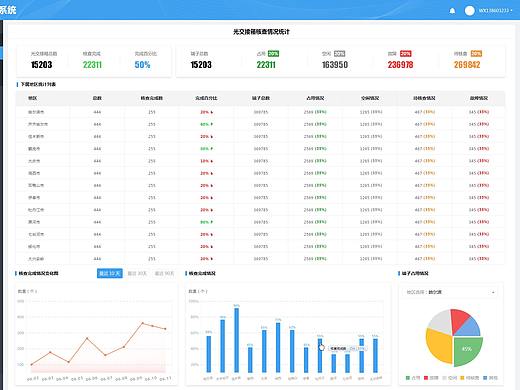Click the round user avatar in the header
The height and width of the screenshot is (390, 520).
(x=469, y=11)
